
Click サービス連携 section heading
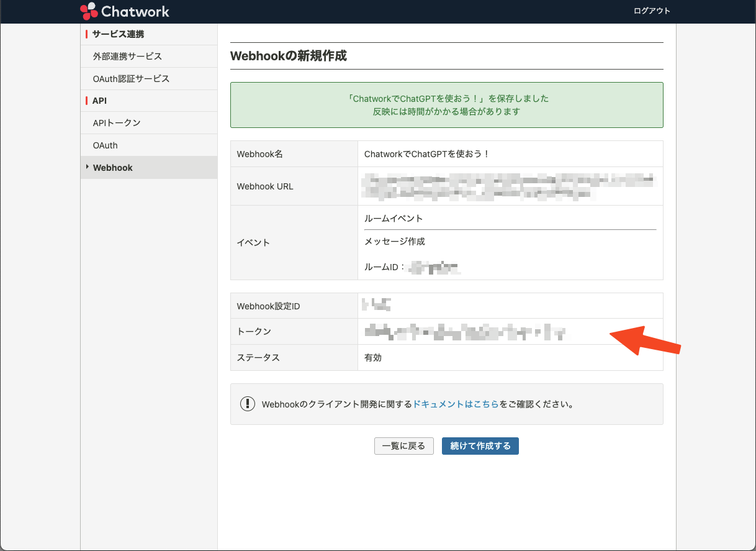(x=118, y=34)
